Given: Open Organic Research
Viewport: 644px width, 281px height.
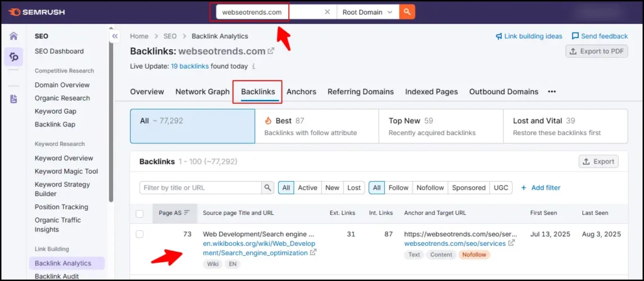Looking at the screenshot, I should [62, 98].
